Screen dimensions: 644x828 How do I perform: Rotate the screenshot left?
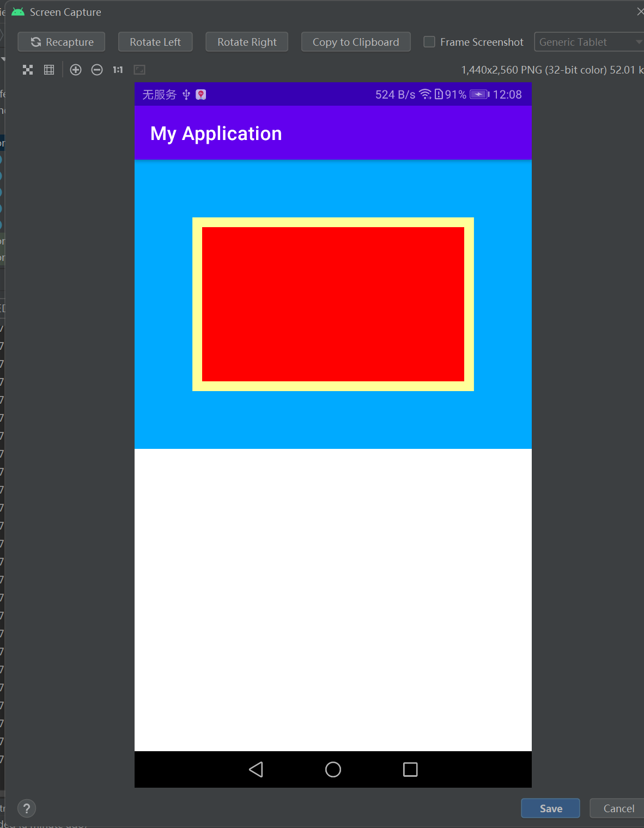click(155, 42)
